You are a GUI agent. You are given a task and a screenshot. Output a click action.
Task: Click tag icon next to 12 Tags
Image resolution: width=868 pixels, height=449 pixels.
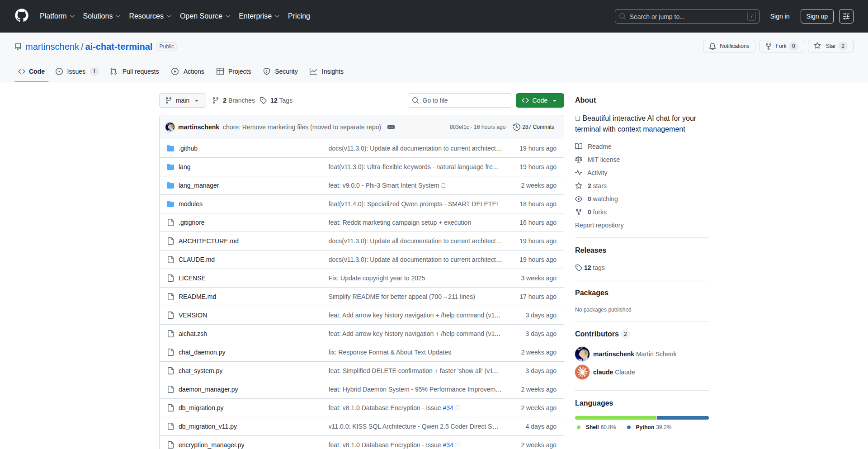click(263, 100)
